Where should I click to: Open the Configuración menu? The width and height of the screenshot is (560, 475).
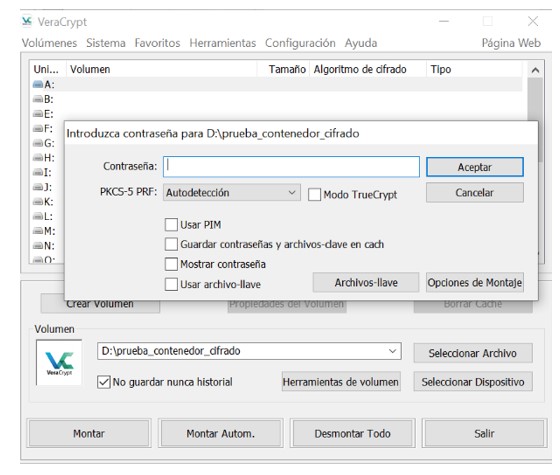point(300,43)
